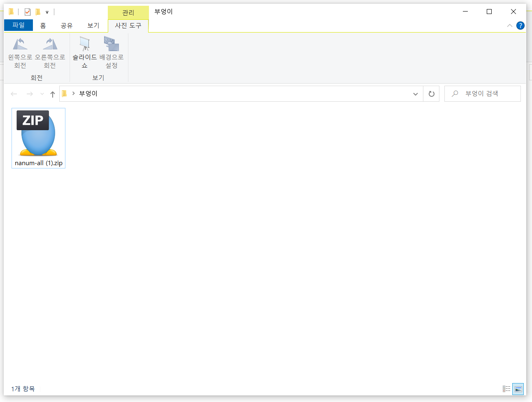This screenshot has height=402, width=532.
Task: Maximize the 부엉이 window
Action: click(489, 12)
